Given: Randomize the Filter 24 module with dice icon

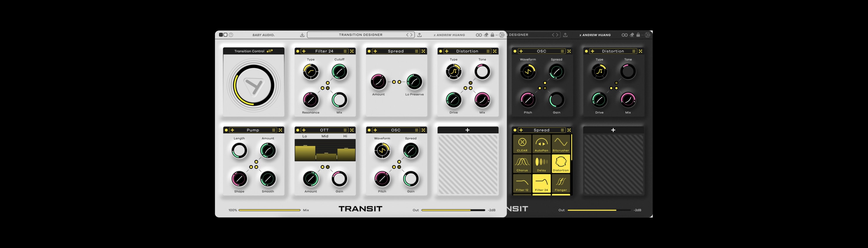Looking at the screenshot, I should click(x=352, y=51).
